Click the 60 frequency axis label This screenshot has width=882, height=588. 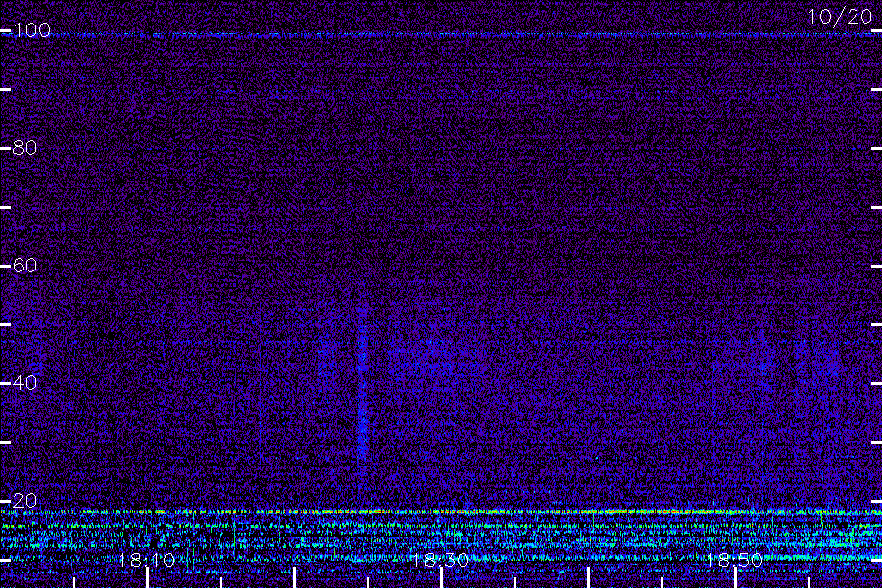pyautogui.click(x=24, y=265)
